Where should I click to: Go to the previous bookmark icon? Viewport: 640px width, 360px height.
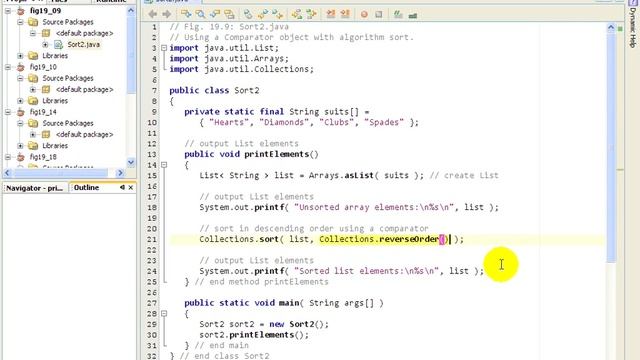[x=263, y=15]
